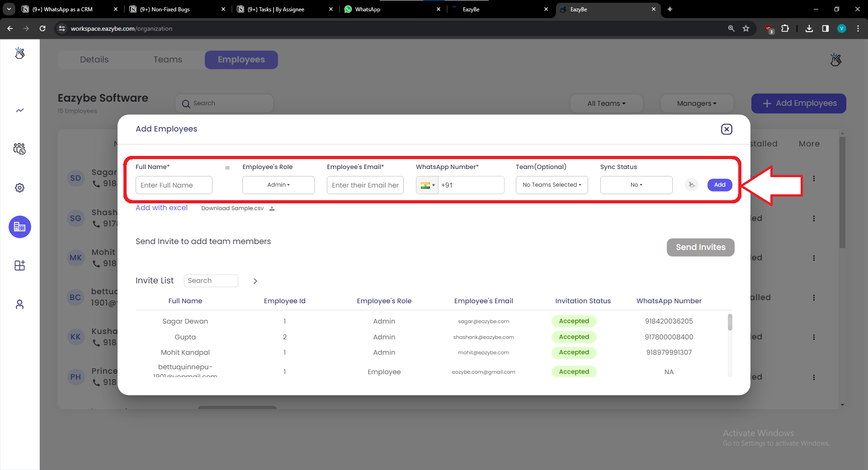Click the greyed remove-row icon beside Add
The width and height of the screenshot is (868, 470).
(691, 185)
